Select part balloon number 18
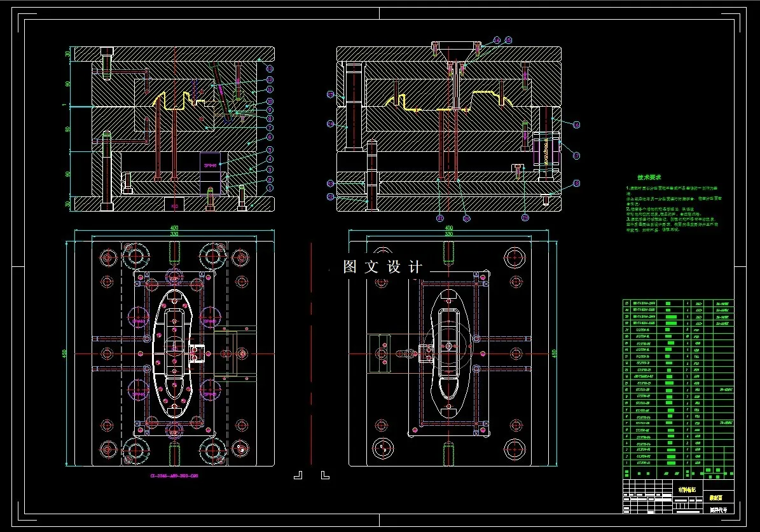The height and width of the screenshot is (532, 760). [576, 183]
